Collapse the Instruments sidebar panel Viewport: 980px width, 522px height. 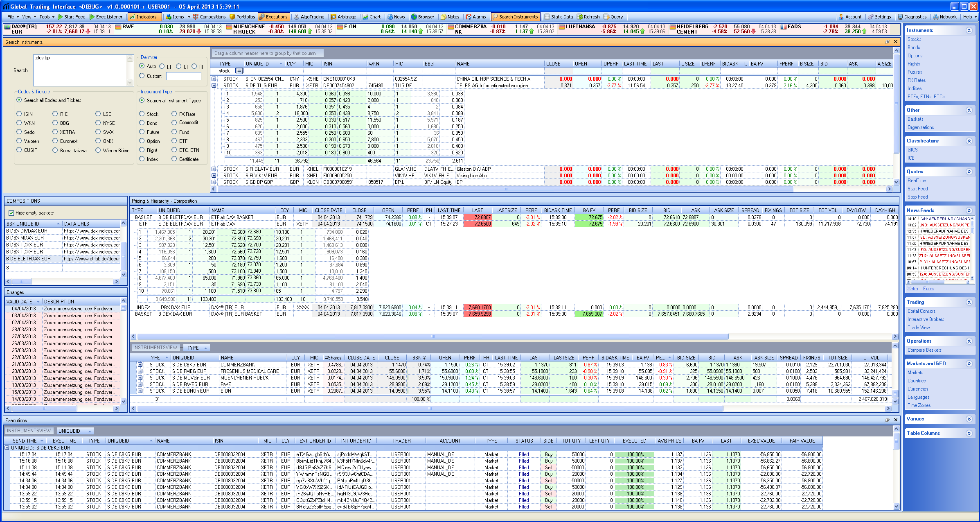click(969, 30)
